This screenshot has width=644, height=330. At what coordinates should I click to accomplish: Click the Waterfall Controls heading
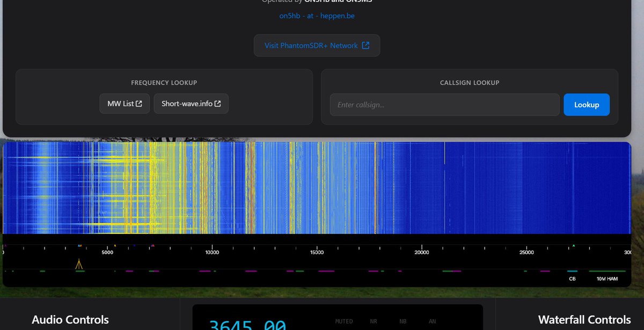tap(584, 320)
